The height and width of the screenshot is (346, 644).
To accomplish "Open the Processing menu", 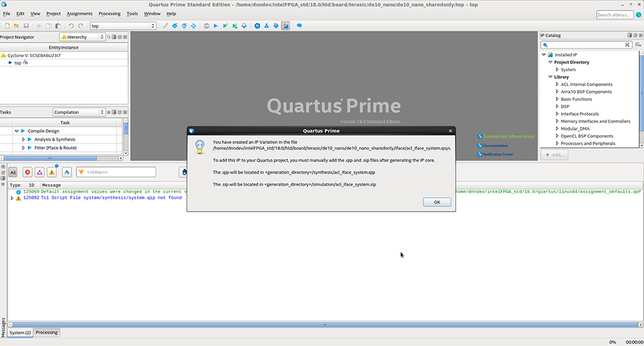I will coord(109,14).
